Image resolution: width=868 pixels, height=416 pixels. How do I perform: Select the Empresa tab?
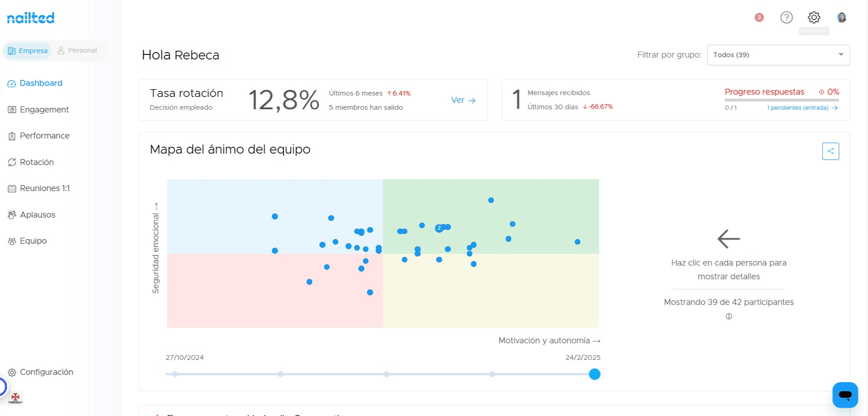click(27, 50)
